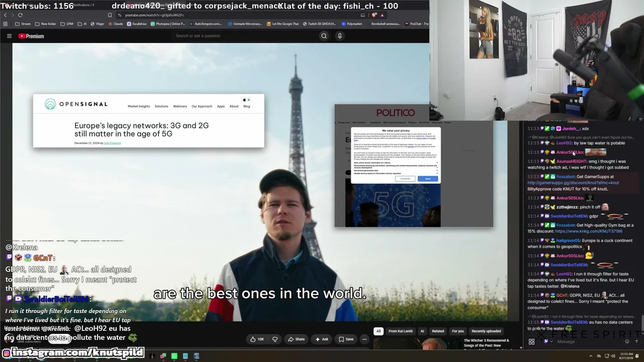Open the browser apps grid button
This screenshot has width=644, height=362.
point(5,24)
